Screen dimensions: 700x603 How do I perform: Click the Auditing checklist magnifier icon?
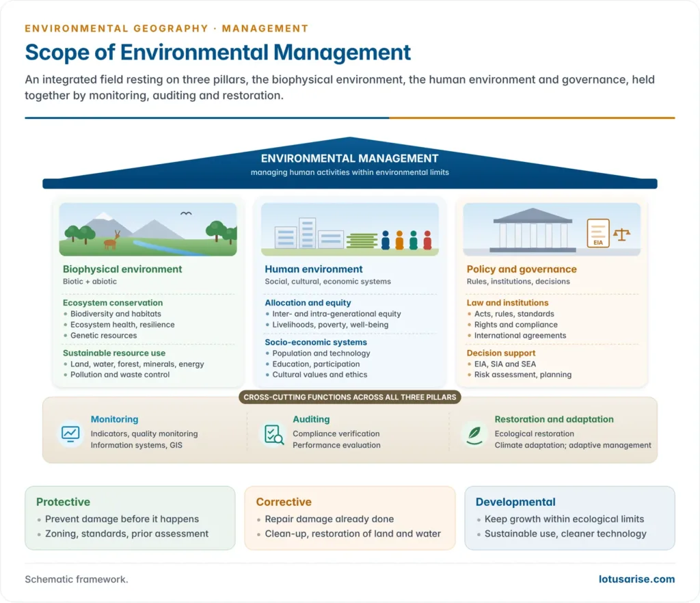[x=273, y=434]
